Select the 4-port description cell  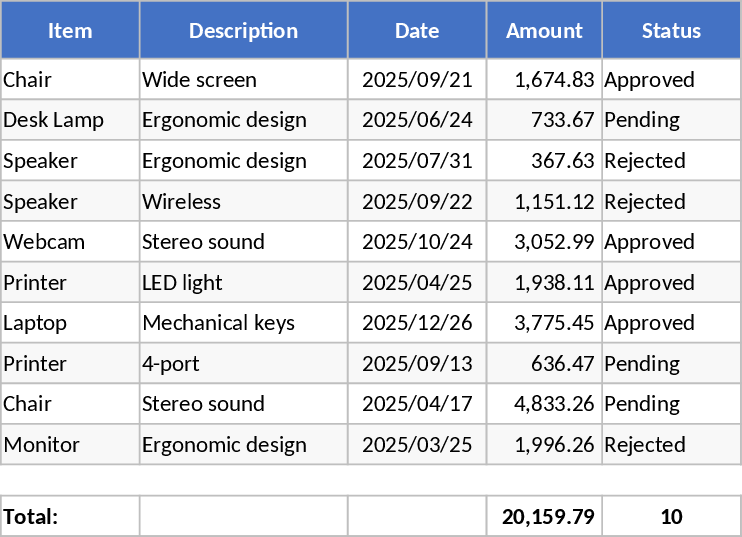pos(243,364)
